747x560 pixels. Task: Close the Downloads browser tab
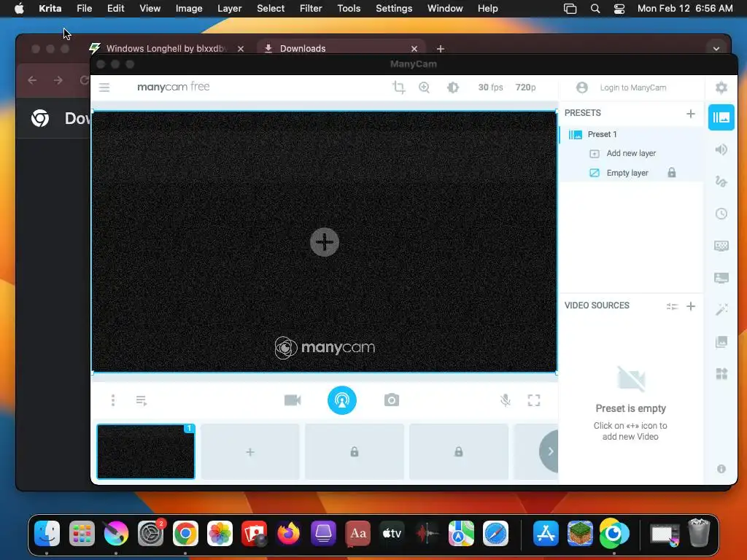[414, 49]
